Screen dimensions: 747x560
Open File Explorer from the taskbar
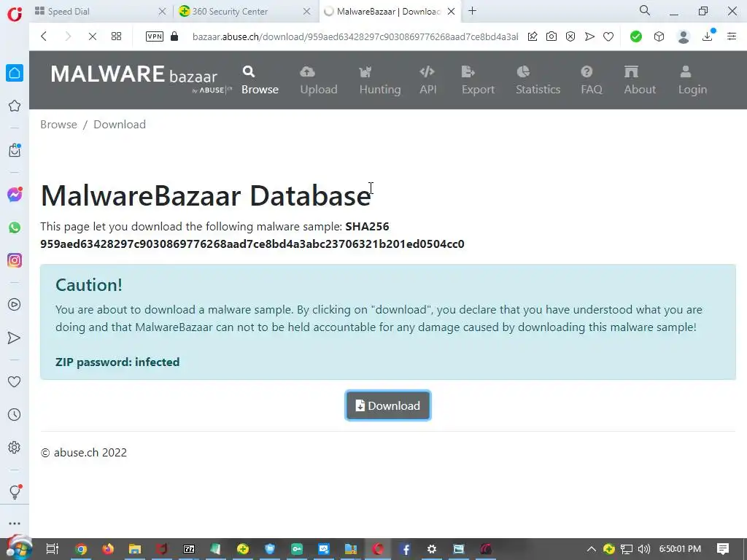tap(135, 549)
